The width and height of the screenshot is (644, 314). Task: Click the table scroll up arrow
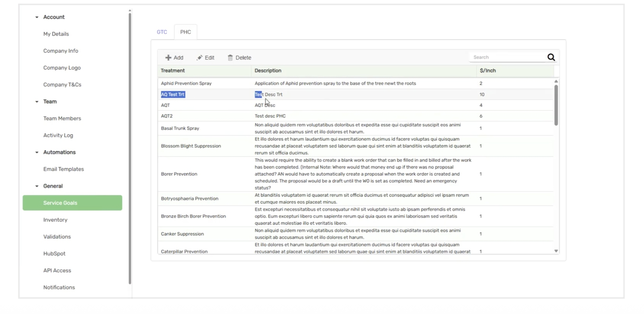pyautogui.click(x=556, y=82)
